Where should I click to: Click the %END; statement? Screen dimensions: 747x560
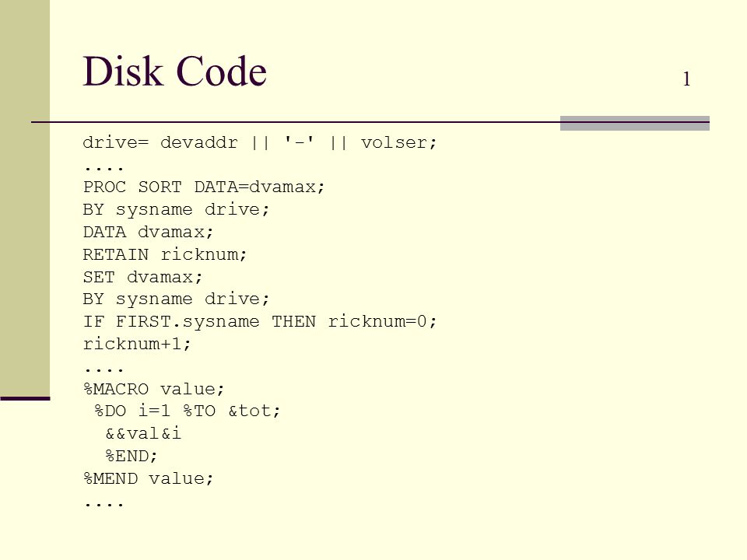click(131, 456)
